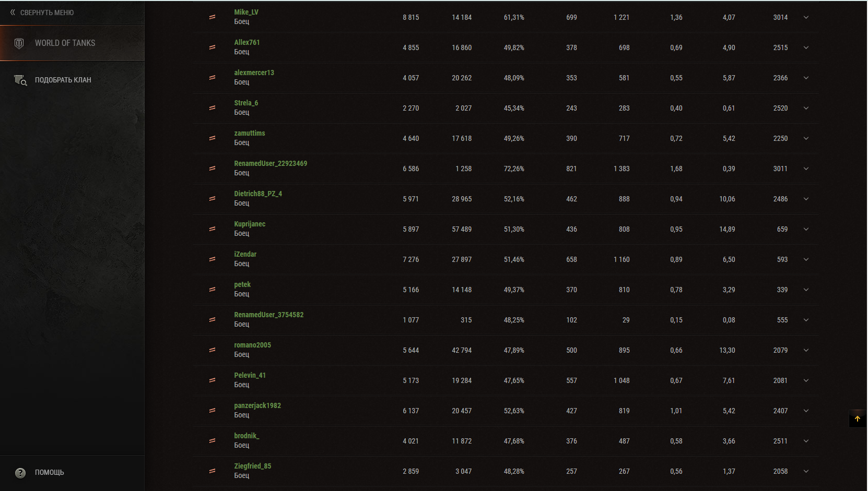This screenshot has width=868, height=491.
Task: Open player profile petek
Action: pos(242,284)
